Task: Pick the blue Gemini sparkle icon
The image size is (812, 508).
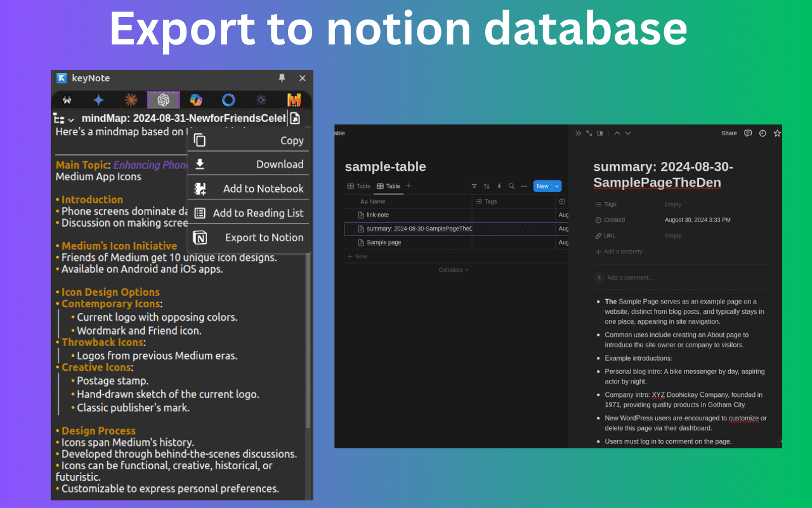Action: (98, 100)
